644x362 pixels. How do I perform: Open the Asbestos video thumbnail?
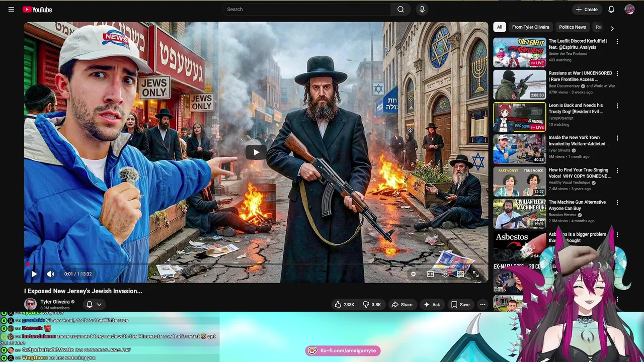(x=519, y=246)
